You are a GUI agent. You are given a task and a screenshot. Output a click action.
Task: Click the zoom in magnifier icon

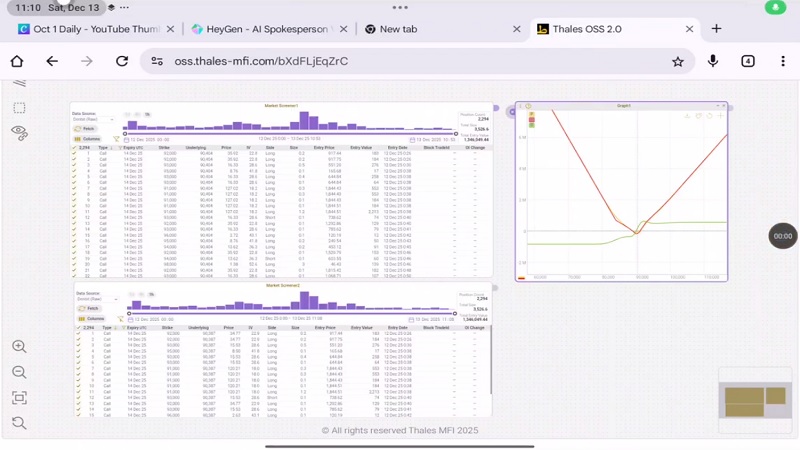[x=19, y=347]
